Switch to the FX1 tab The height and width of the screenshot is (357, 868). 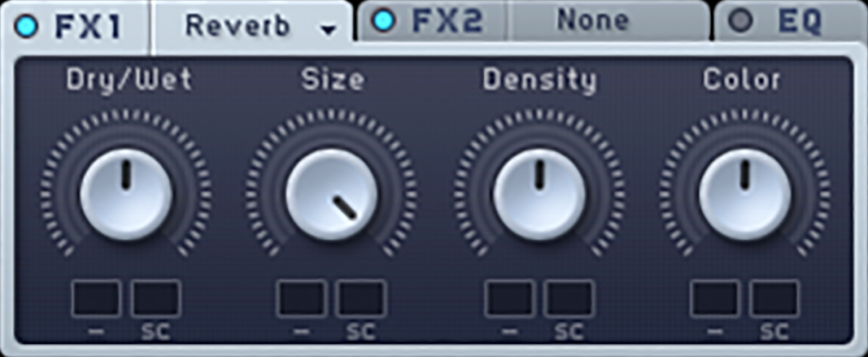[90, 27]
